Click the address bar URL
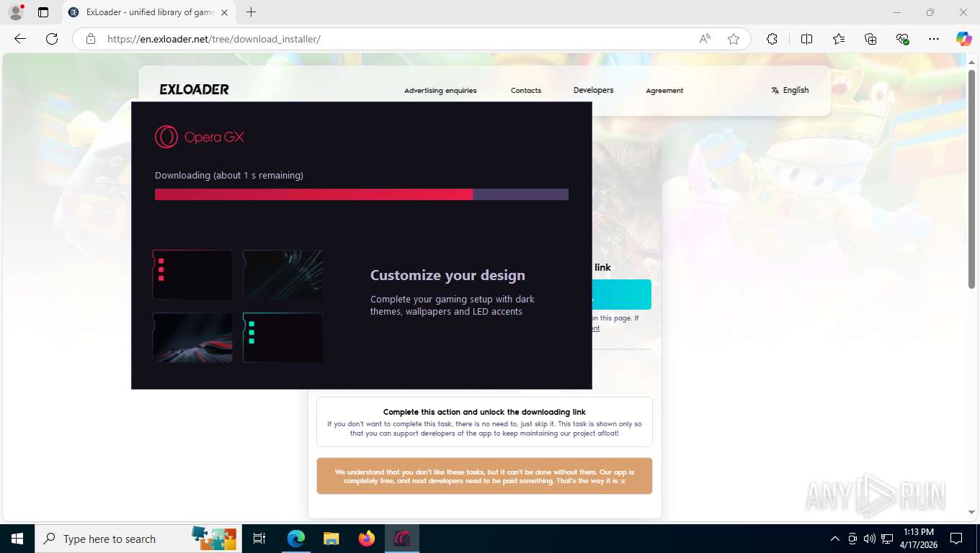This screenshot has height=553, width=980. [214, 39]
